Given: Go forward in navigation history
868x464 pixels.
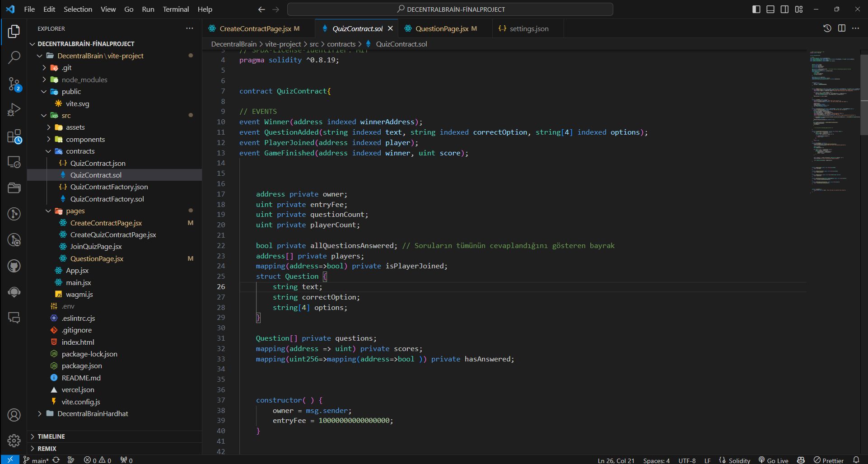Looking at the screenshot, I should [x=276, y=9].
